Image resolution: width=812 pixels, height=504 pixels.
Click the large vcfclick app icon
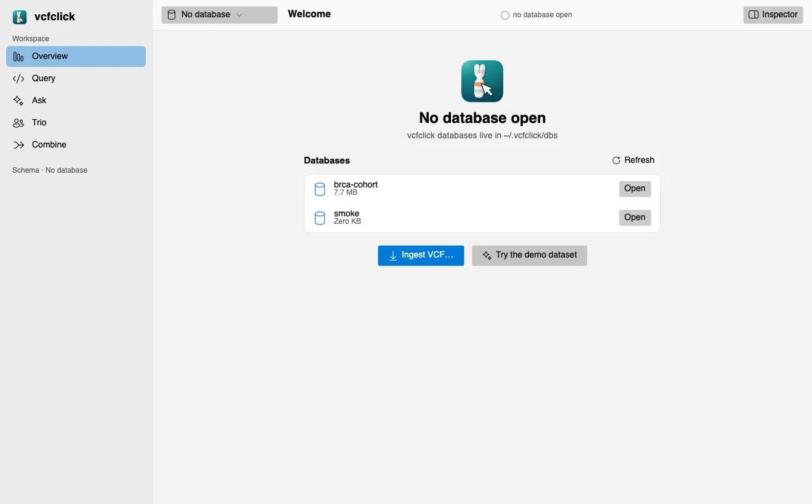tap(482, 81)
